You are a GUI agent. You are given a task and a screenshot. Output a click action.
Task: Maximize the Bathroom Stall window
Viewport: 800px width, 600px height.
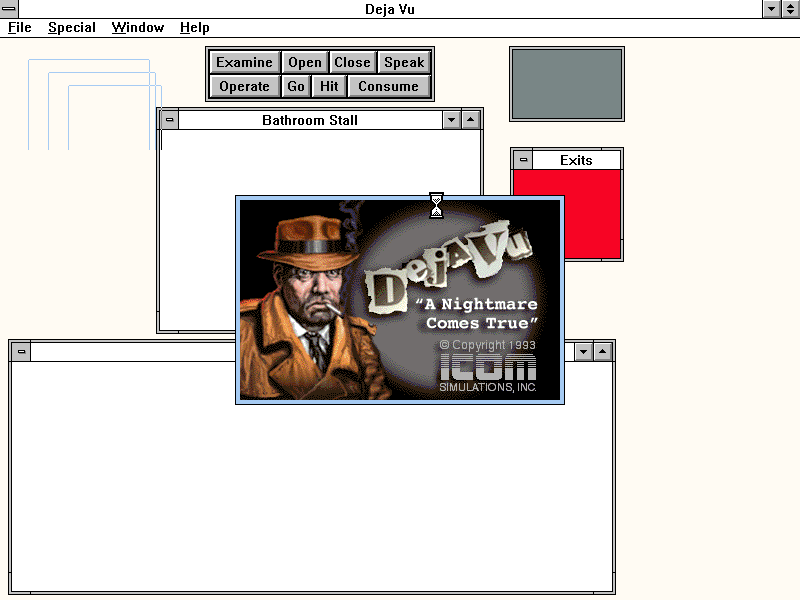470,120
